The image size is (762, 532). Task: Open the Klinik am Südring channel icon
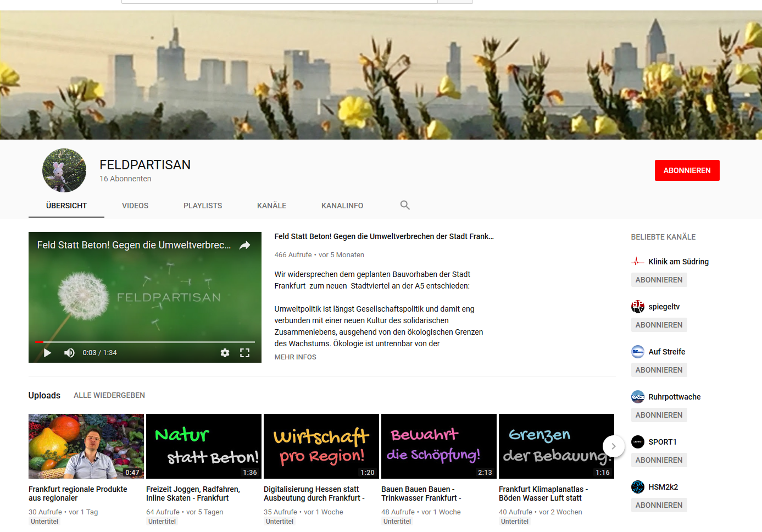[637, 262]
